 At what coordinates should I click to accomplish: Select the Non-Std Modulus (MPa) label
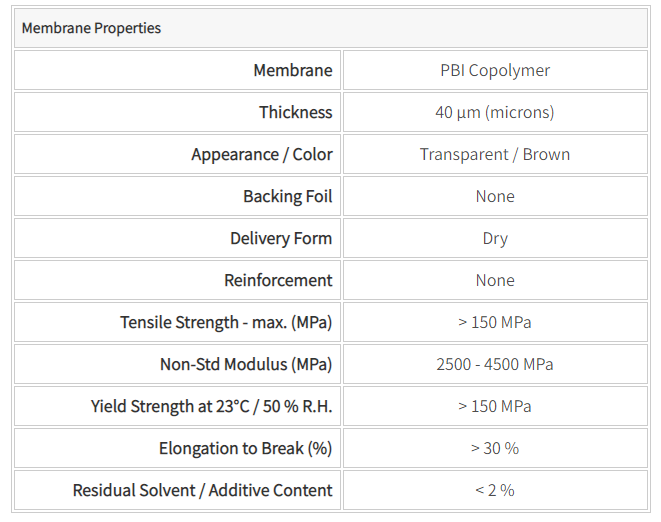(245, 364)
